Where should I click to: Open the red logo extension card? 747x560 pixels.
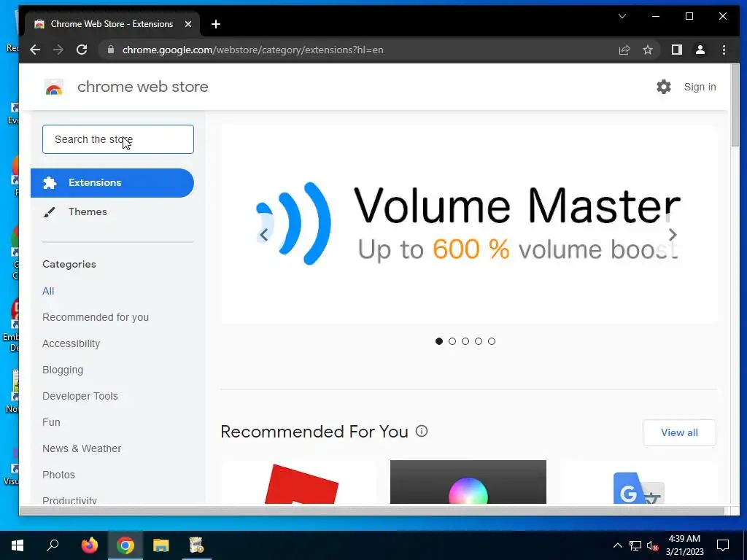[298, 482]
